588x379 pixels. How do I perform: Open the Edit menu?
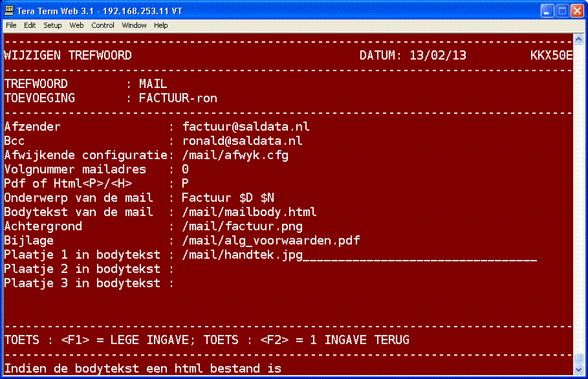click(30, 25)
